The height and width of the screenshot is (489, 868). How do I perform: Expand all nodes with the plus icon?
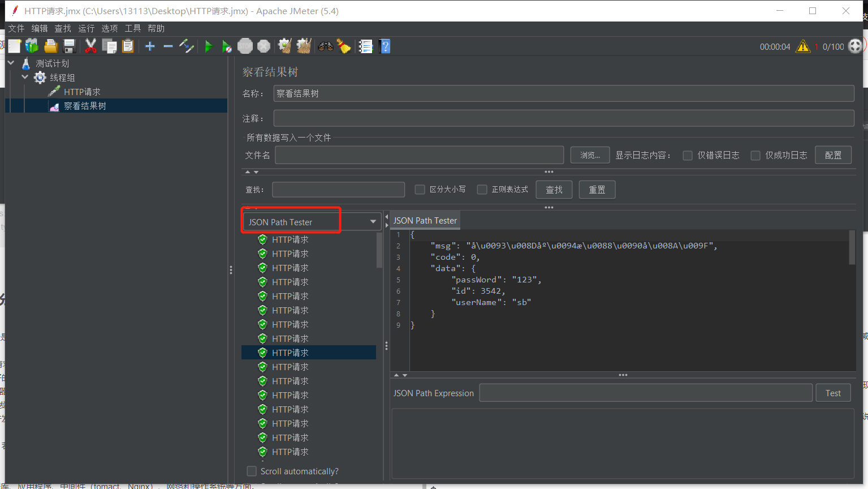150,46
